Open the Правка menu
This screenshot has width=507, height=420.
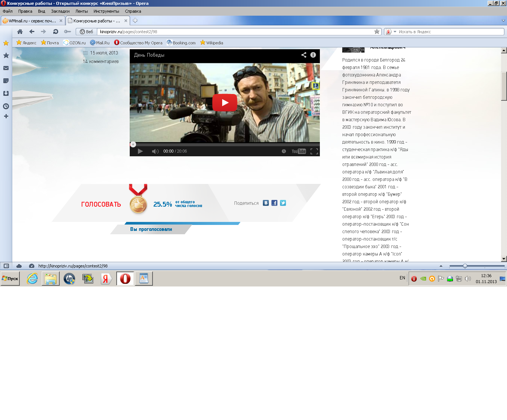[25, 11]
